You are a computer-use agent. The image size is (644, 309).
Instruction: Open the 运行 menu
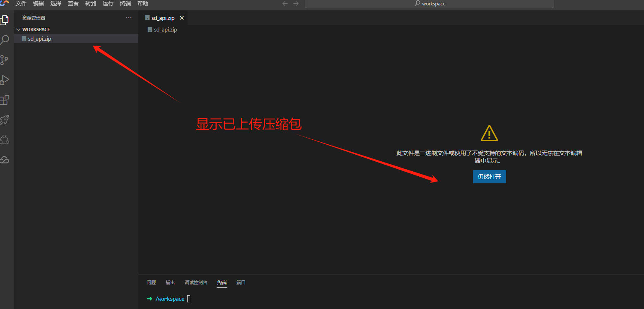tap(108, 3)
